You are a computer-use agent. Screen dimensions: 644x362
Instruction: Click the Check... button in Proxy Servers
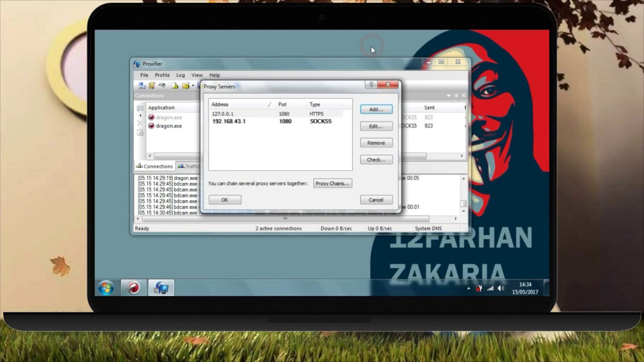click(x=376, y=160)
